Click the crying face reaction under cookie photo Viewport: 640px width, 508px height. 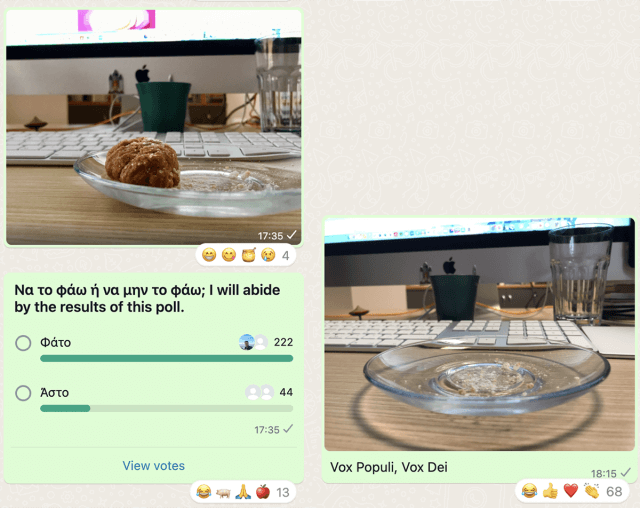268,255
